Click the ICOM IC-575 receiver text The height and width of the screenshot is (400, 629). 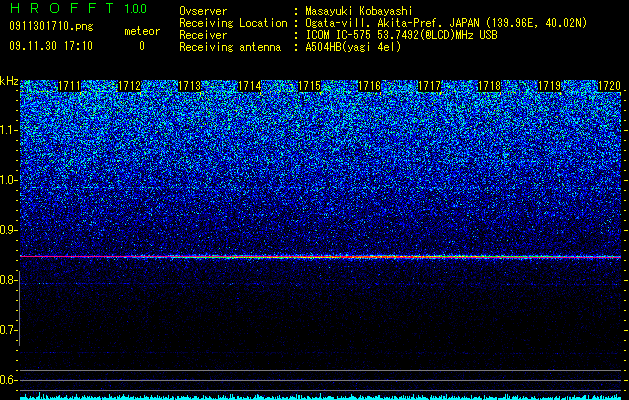(x=401, y=35)
